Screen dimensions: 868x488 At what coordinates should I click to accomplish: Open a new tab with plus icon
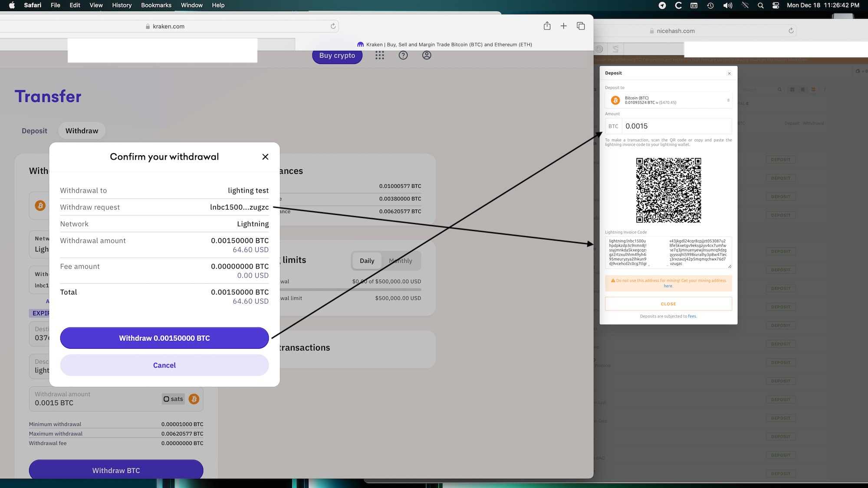point(563,26)
